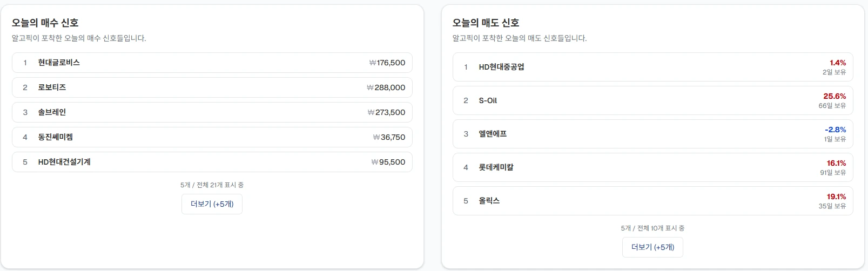Image resolution: width=868 pixels, height=271 pixels.
Task: Click the ₩288,000 price for 로보티즈
Action: (386, 87)
